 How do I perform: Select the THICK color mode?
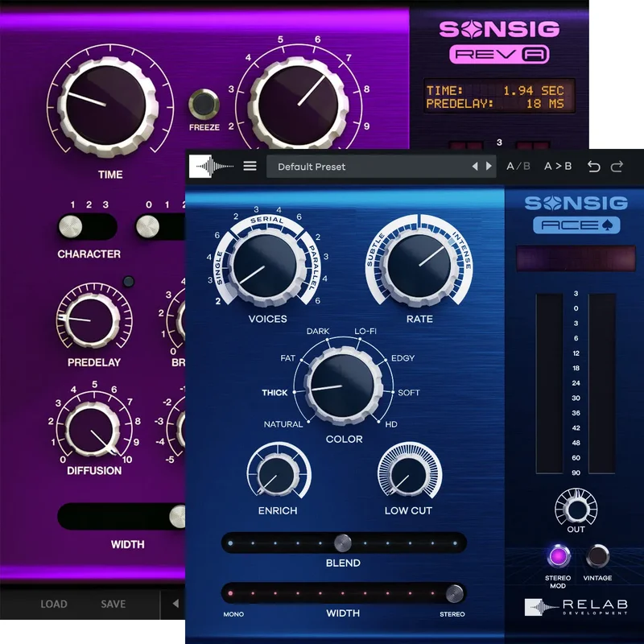(x=275, y=393)
